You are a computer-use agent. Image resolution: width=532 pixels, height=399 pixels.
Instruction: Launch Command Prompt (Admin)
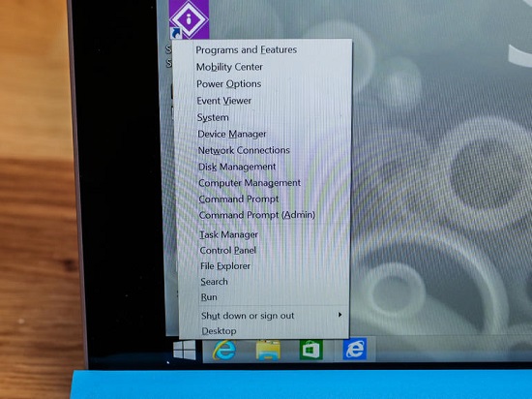coord(257,215)
